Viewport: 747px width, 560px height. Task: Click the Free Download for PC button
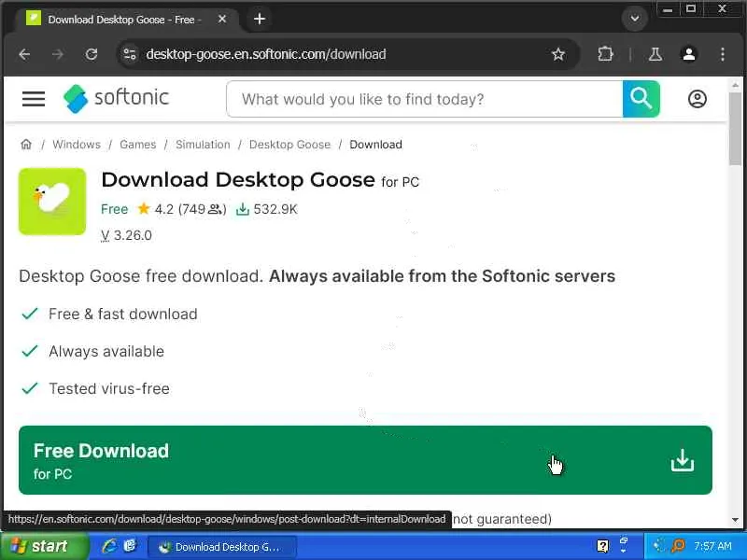coord(365,460)
